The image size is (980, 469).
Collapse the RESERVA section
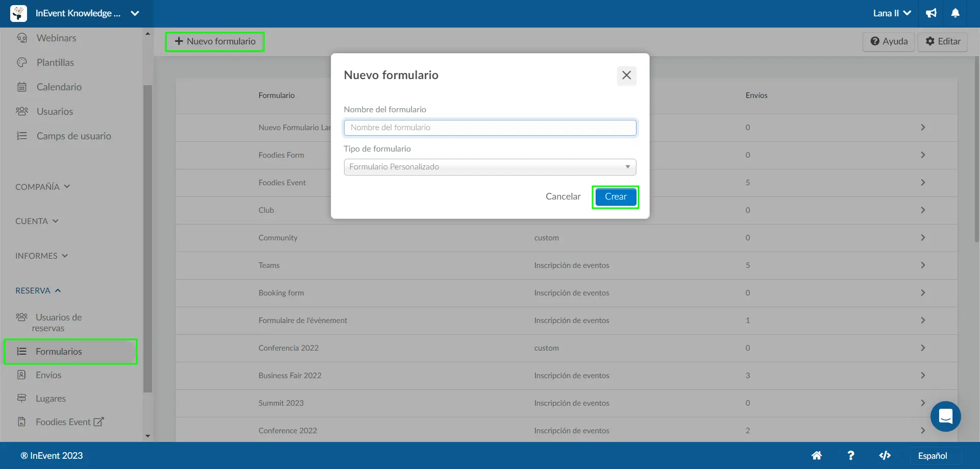pyautogui.click(x=38, y=291)
